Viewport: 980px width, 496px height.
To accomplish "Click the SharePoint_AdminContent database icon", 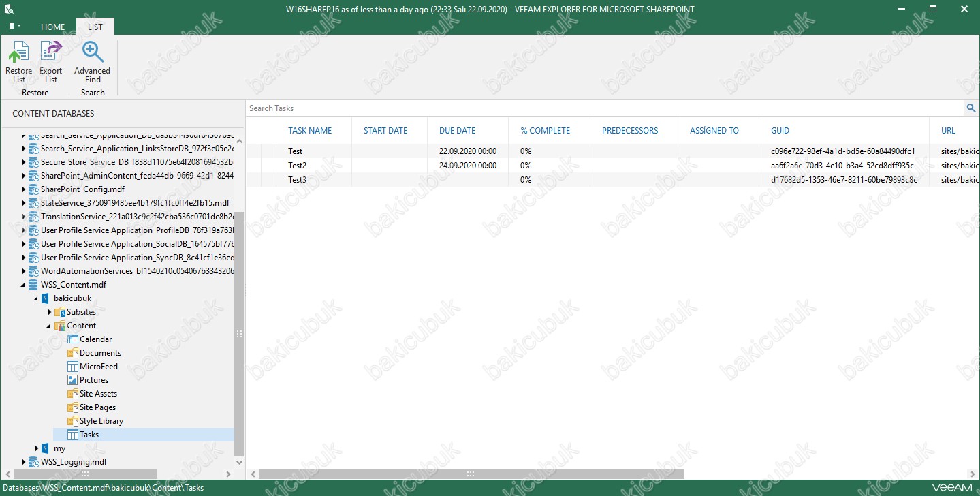I will point(33,176).
